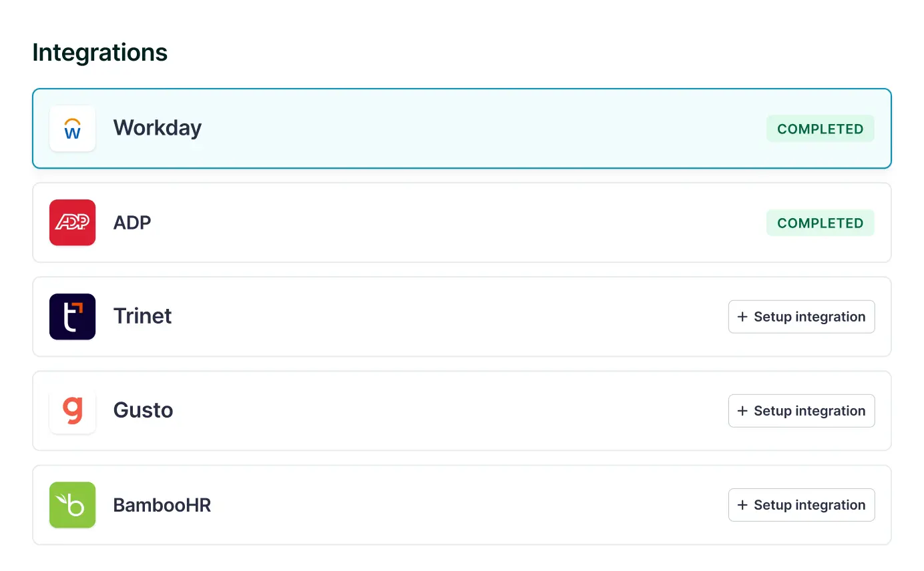This screenshot has width=924, height=571.
Task: Click the red ADP logo icon
Action: pyautogui.click(x=72, y=223)
